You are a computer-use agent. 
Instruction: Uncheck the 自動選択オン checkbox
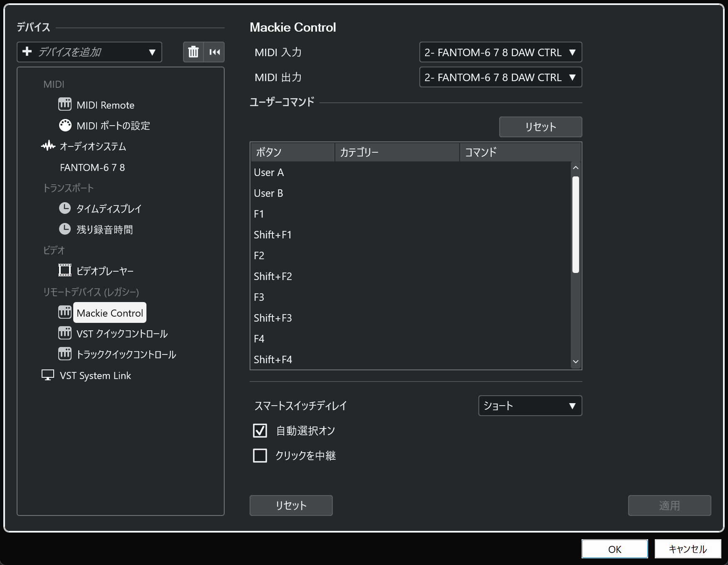260,431
